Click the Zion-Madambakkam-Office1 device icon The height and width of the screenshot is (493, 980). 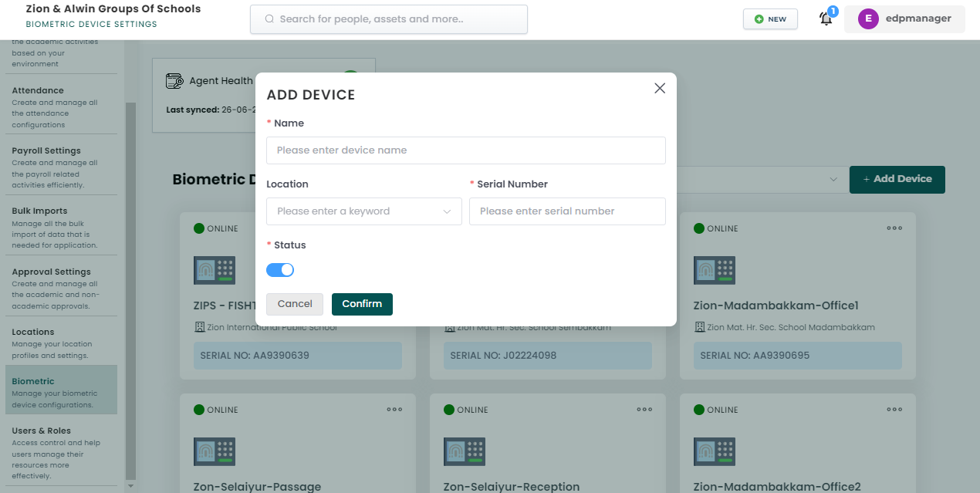(x=715, y=270)
